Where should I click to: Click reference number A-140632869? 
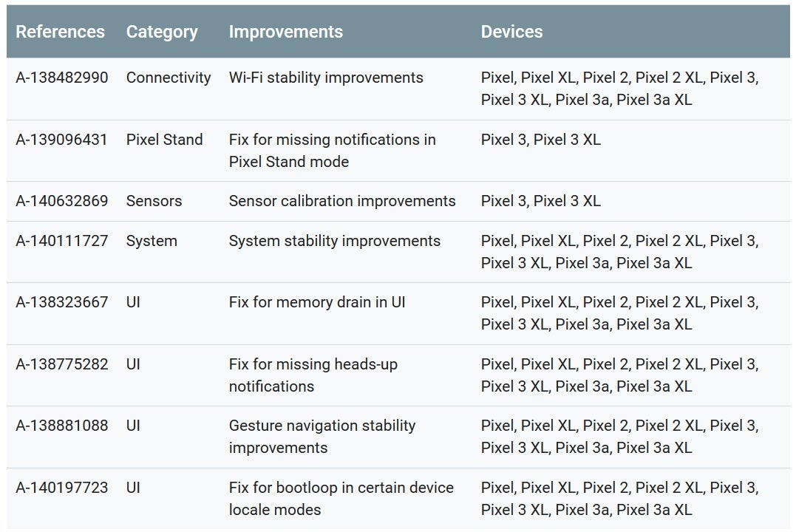tap(61, 201)
